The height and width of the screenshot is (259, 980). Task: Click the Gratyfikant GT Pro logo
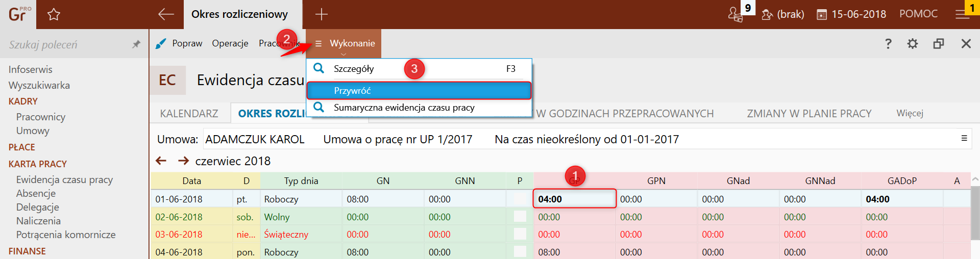(x=19, y=14)
